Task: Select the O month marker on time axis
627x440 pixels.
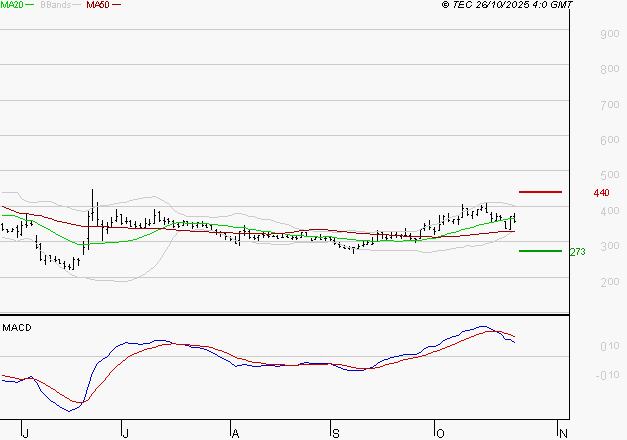Action: click(x=438, y=432)
